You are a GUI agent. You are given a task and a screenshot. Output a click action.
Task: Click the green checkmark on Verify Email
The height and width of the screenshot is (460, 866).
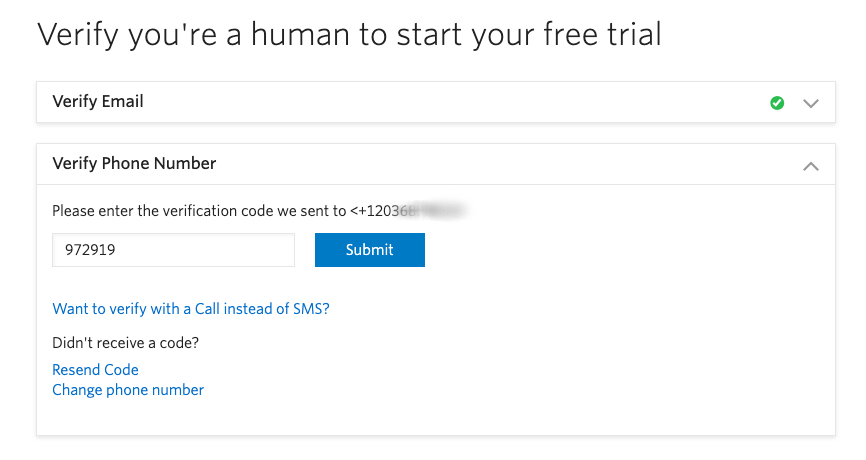777,102
